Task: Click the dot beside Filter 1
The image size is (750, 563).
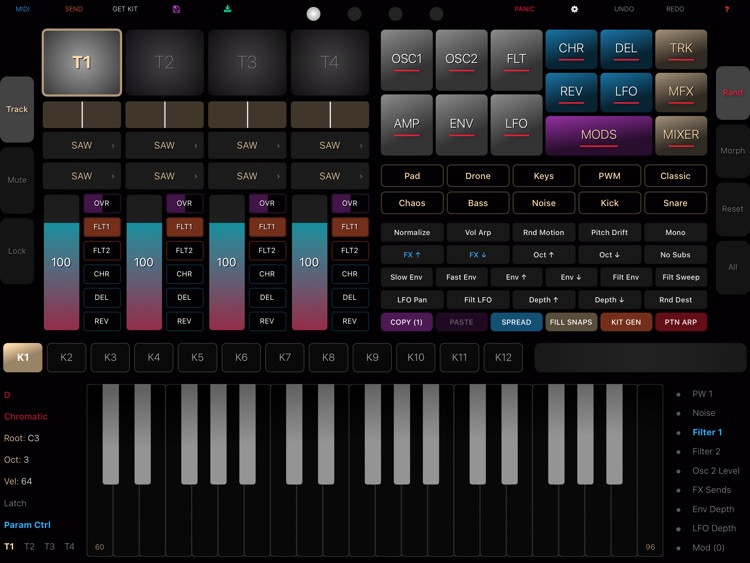Action: pyautogui.click(x=678, y=433)
